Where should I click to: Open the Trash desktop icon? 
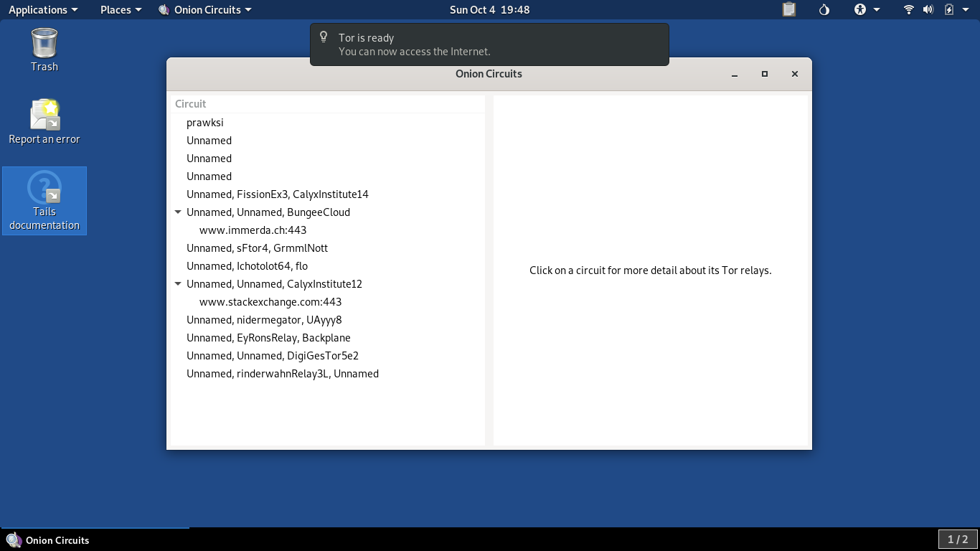[x=44, y=49]
